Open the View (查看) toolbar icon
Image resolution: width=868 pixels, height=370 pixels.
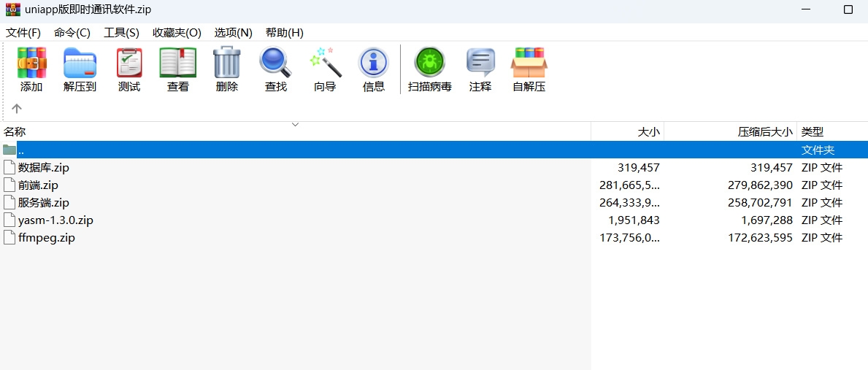pos(178,70)
